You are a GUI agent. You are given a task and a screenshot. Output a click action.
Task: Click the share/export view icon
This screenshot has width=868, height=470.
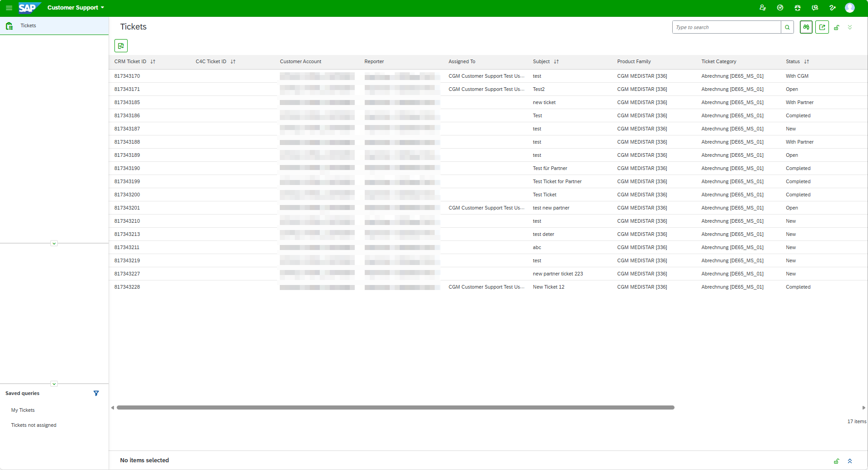(822, 27)
